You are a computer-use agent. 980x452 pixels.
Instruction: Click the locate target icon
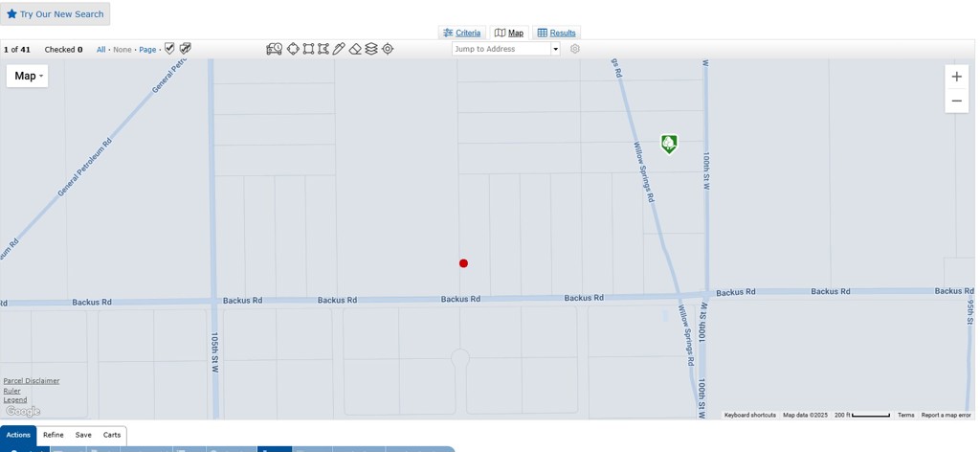pos(388,49)
